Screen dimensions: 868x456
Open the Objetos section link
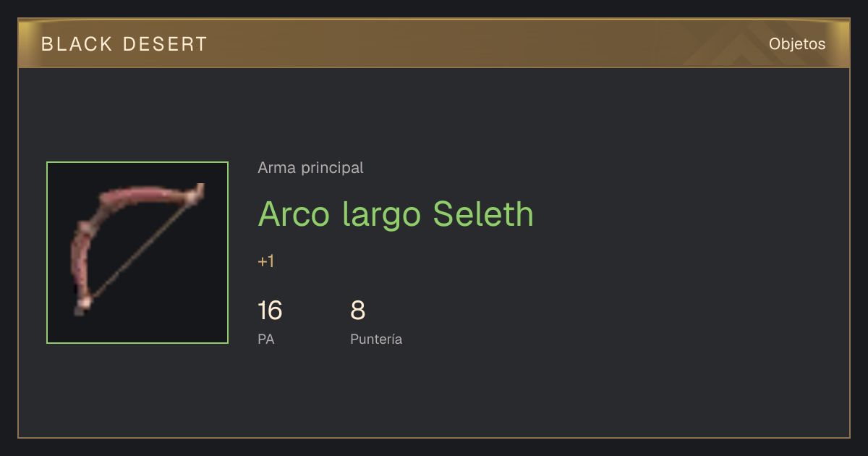click(x=797, y=44)
